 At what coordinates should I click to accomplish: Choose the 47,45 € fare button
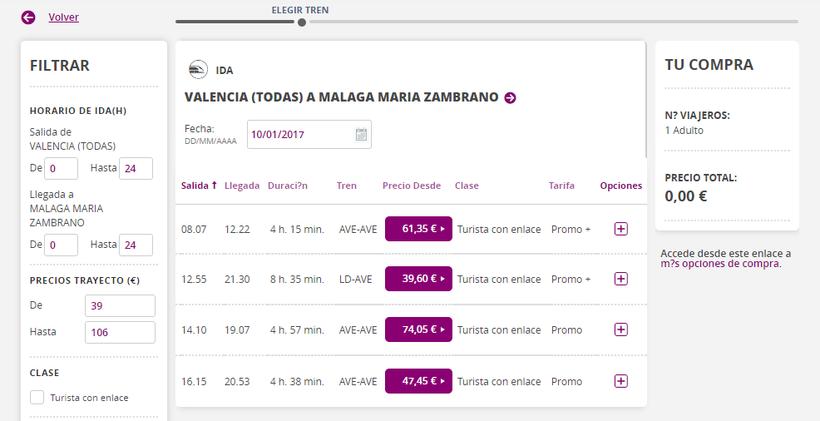[x=418, y=381]
